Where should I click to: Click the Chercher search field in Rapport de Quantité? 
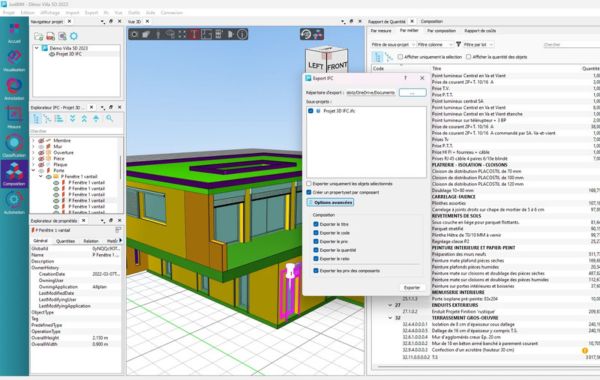(572, 45)
